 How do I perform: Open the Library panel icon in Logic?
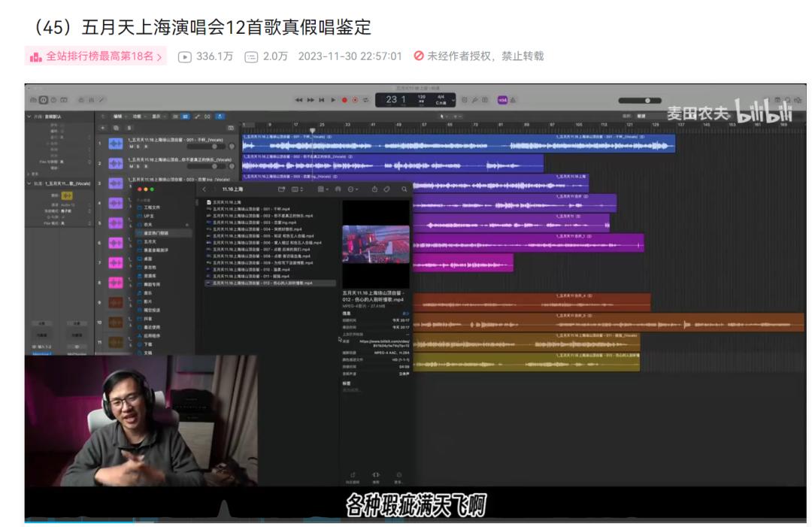33,100
